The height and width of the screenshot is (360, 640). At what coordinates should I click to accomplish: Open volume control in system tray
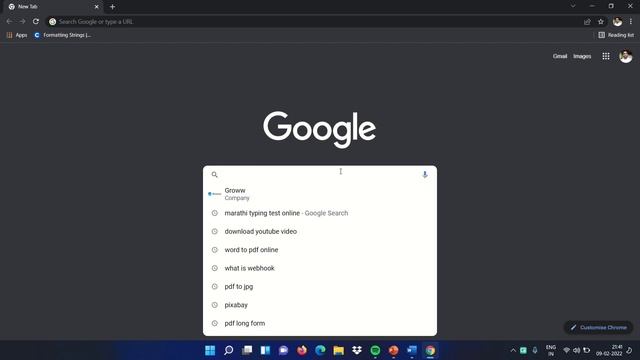tap(576, 350)
